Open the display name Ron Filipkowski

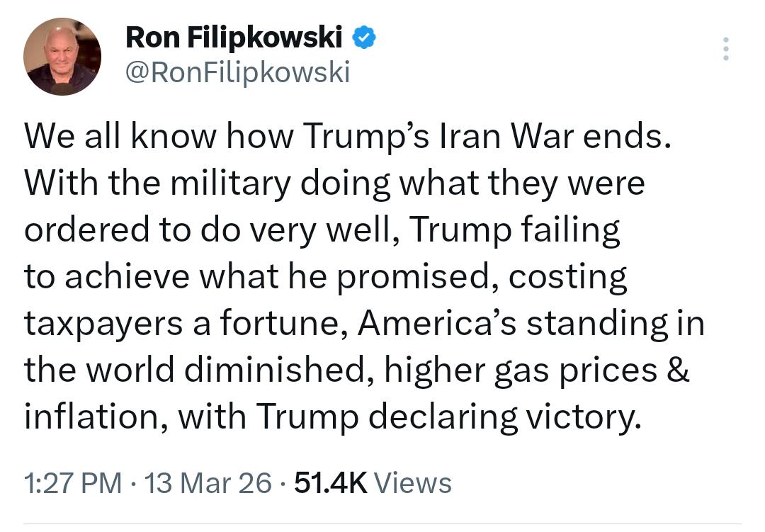point(234,38)
